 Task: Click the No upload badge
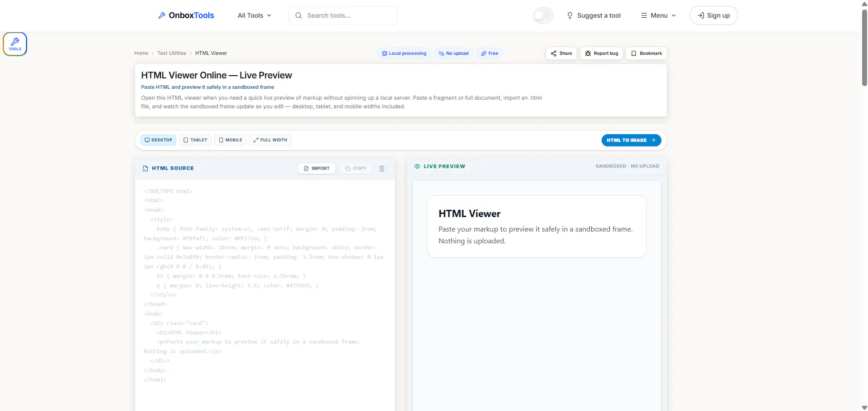pyautogui.click(x=454, y=53)
